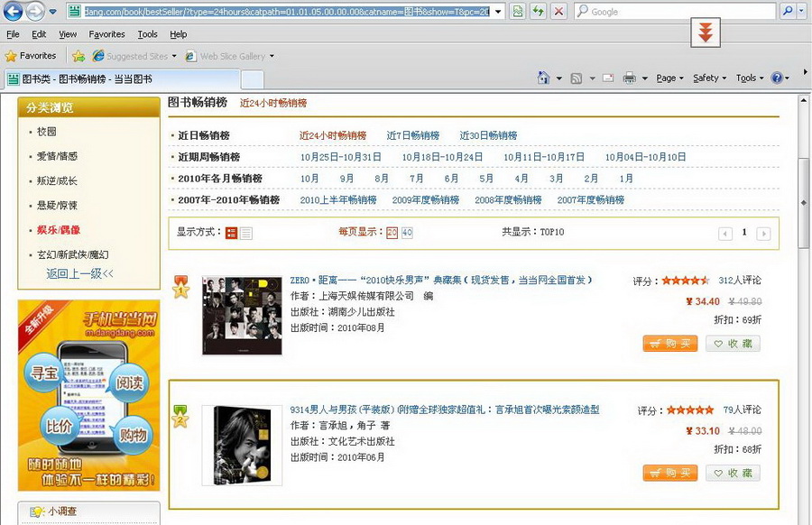This screenshot has width=812, height=525.
Task: Click the blue Help question icon
Action: 777,78
